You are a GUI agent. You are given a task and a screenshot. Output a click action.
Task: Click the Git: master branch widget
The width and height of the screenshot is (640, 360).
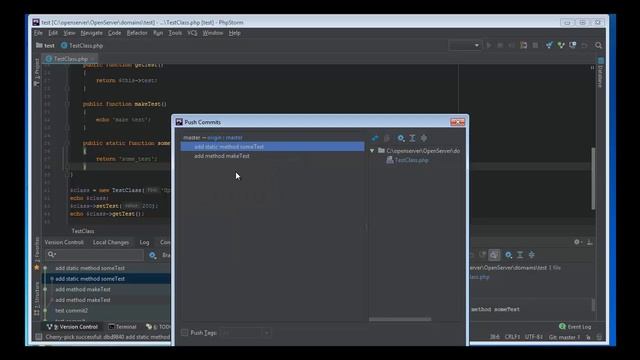tap(564, 337)
